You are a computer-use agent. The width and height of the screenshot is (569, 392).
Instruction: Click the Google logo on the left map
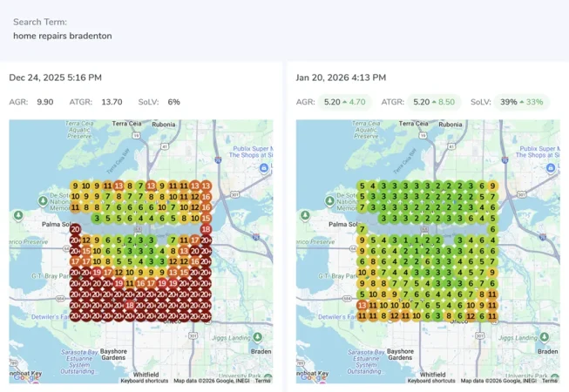coord(25,377)
